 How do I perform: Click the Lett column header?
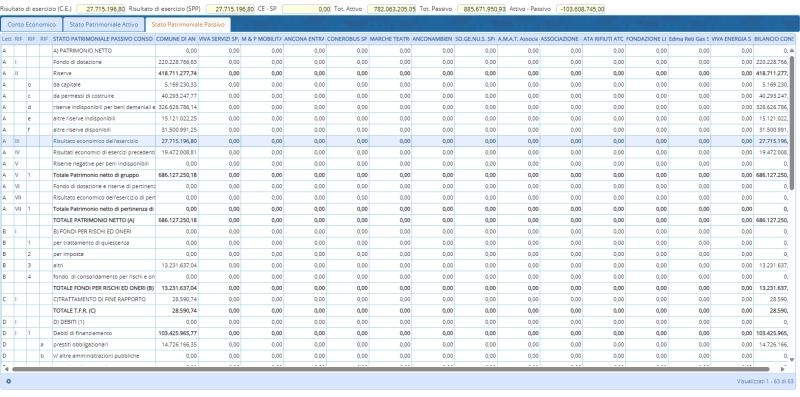tap(7, 39)
